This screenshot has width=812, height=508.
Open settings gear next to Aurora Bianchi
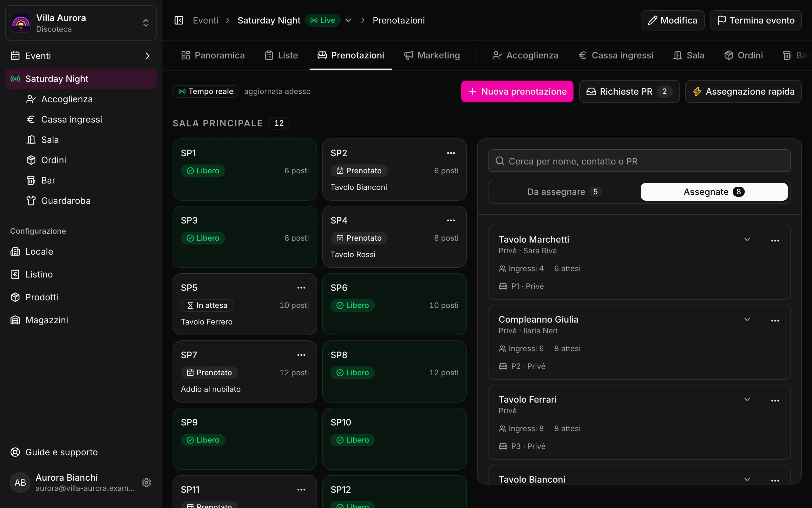click(146, 483)
